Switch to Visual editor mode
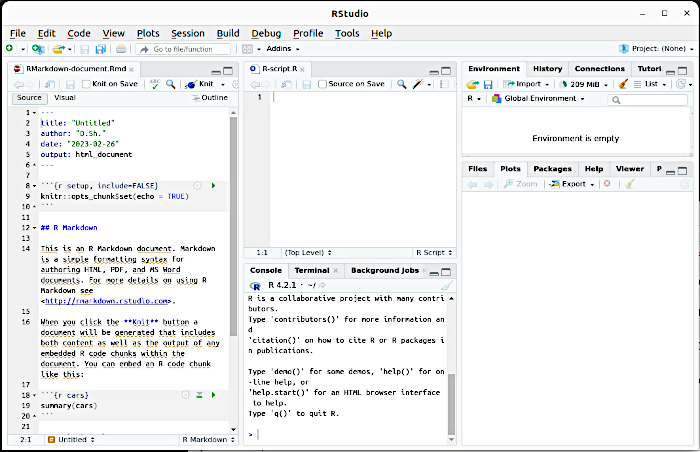700x452 pixels. coord(65,98)
